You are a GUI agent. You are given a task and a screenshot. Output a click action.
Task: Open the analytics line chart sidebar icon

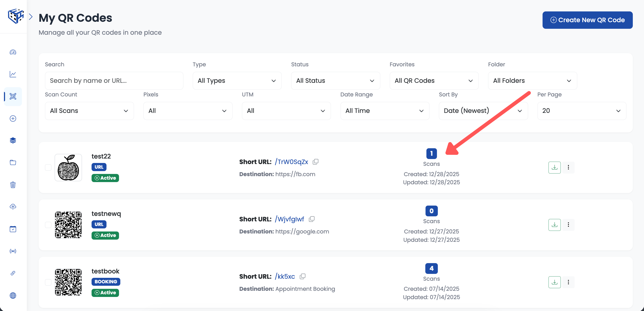click(13, 74)
